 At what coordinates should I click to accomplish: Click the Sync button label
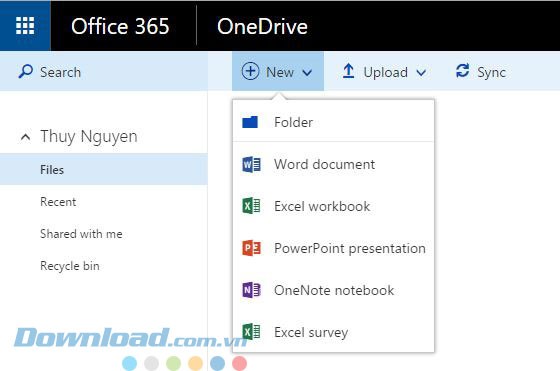pos(491,72)
